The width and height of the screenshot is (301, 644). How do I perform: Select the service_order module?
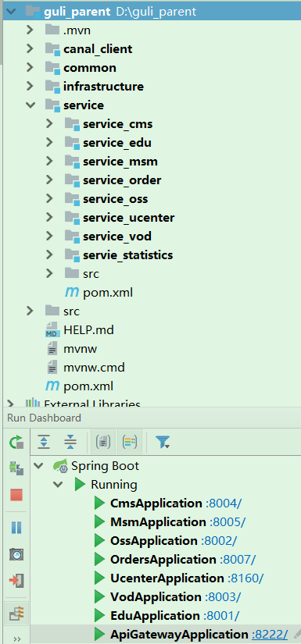122,180
